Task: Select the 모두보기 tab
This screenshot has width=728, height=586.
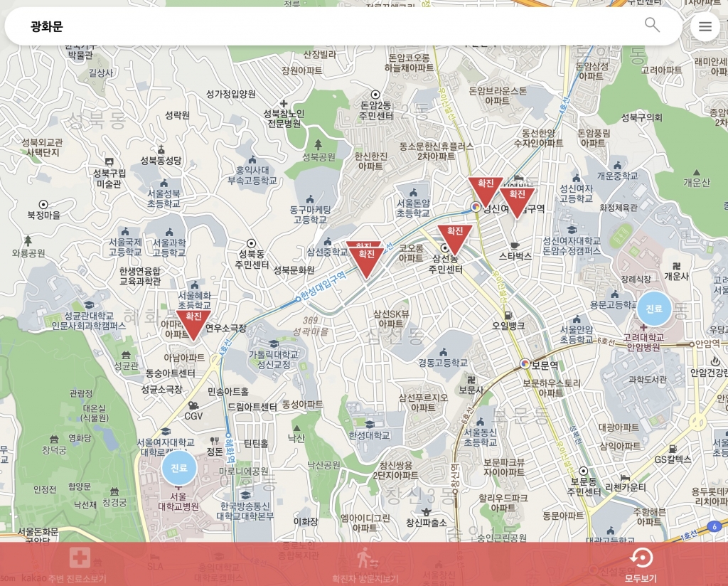Action: coord(641,565)
